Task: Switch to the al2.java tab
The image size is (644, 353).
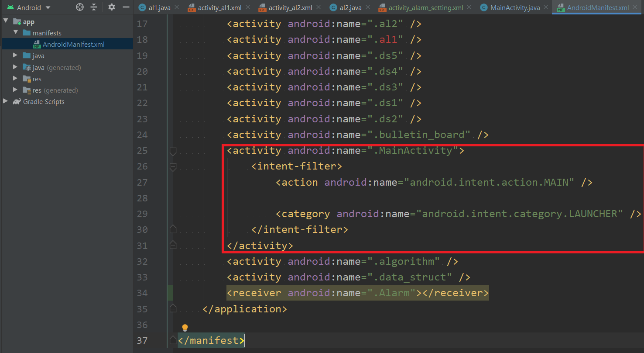Action: [350, 7]
